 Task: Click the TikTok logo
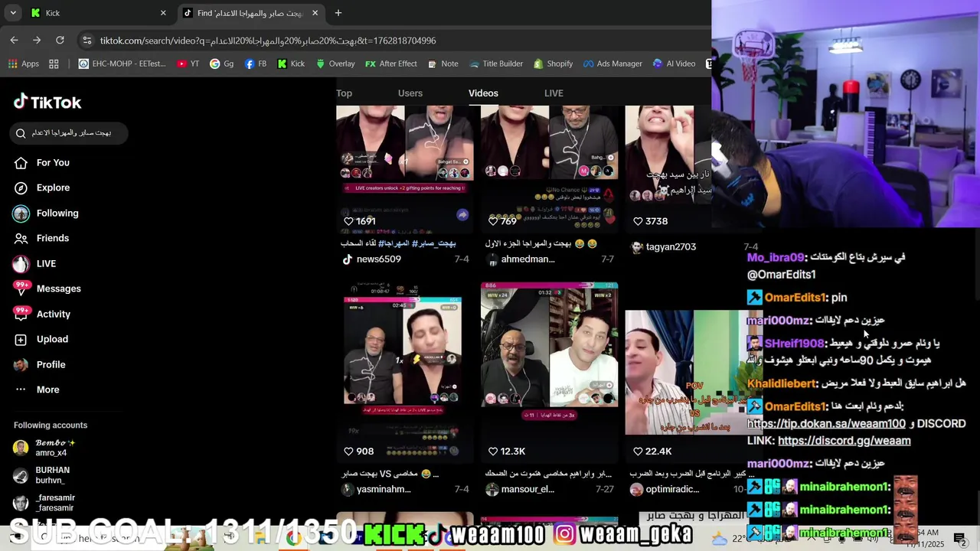(x=47, y=102)
